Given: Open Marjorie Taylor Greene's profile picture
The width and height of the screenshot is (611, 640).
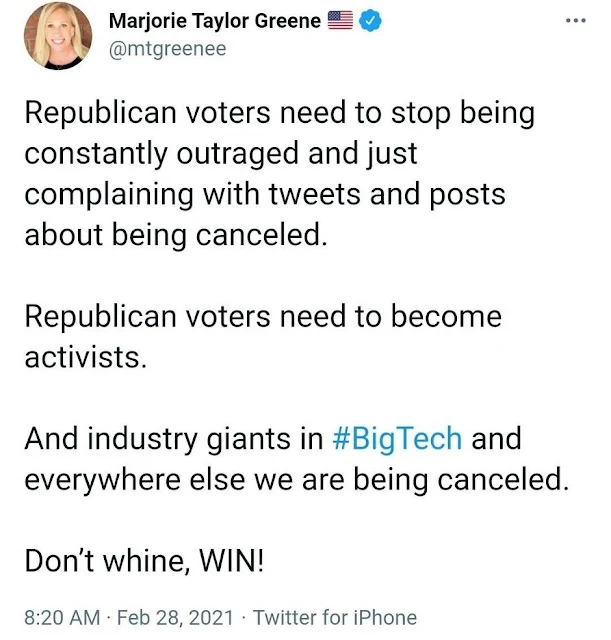Looking at the screenshot, I should click(x=58, y=36).
